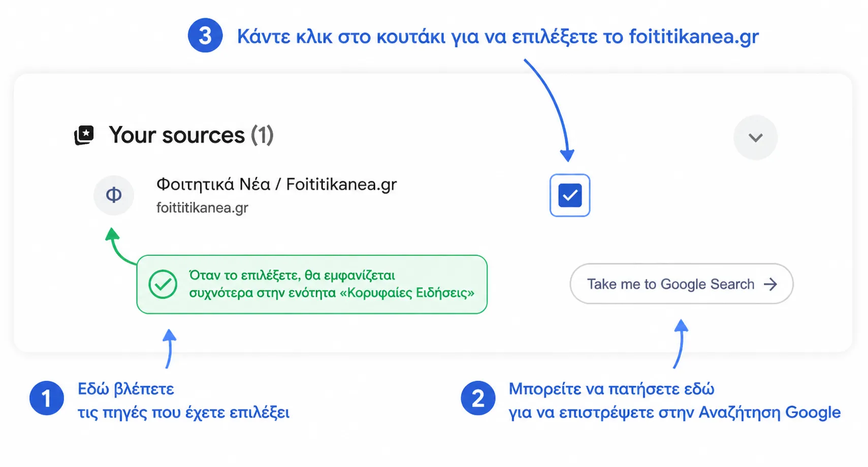Click Take me to Google Search button
The width and height of the screenshot is (868, 467).
tap(681, 284)
